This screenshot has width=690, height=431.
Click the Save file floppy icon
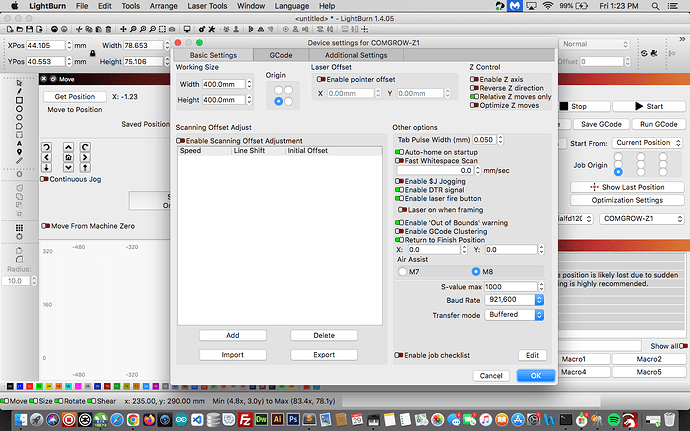pyautogui.click(x=29, y=29)
